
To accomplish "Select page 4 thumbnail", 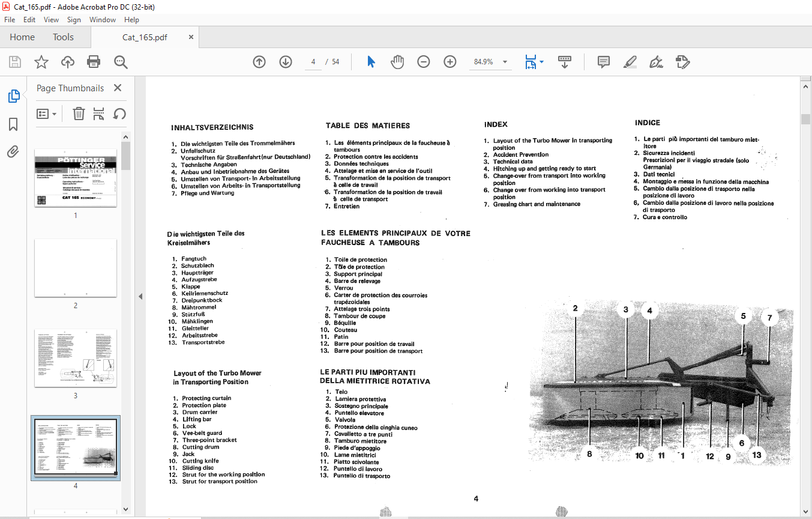I will [76, 448].
